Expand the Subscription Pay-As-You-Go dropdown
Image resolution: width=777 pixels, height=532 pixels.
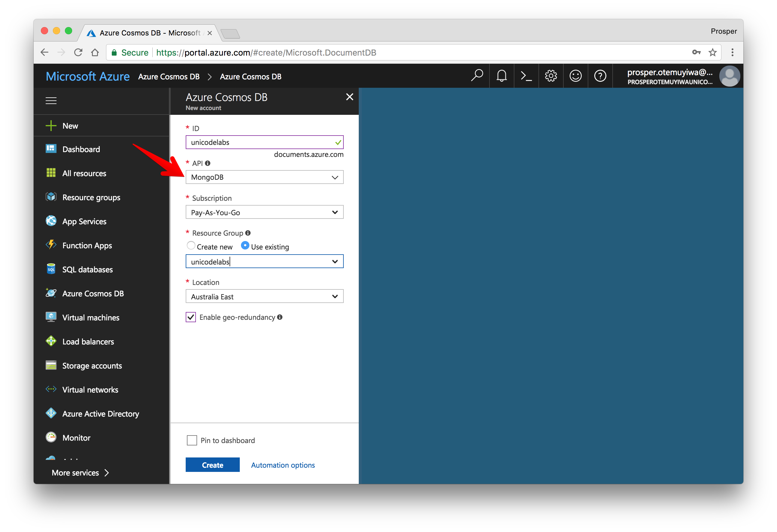264,212
